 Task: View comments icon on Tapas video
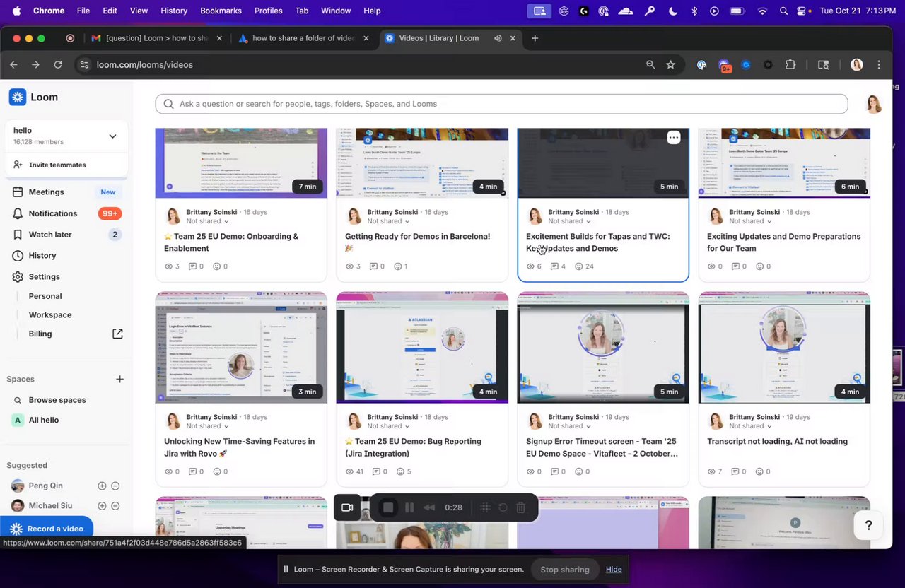point(554,266)
